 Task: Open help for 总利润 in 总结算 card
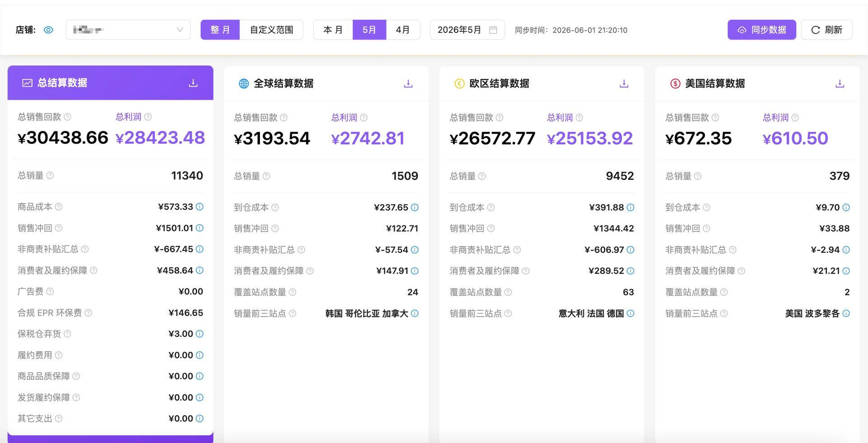tap(148, 117)
